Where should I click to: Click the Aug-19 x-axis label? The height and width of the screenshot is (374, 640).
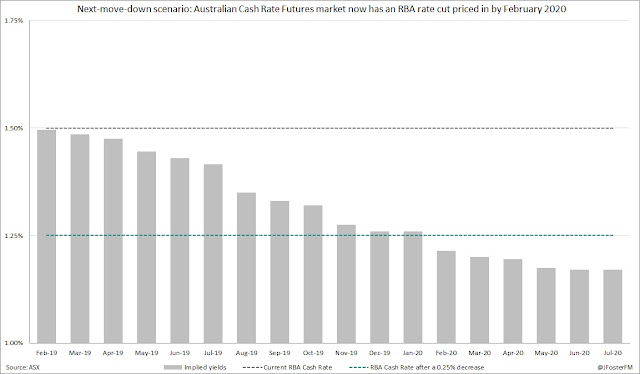tap(247, 353)
